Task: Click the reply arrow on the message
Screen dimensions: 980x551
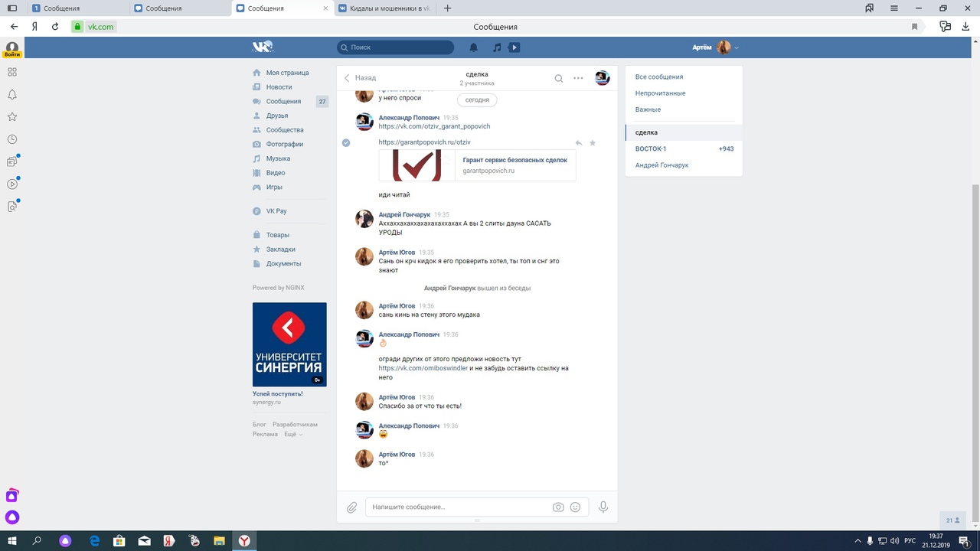Action: pyautogui.click(x=579, y=143)
